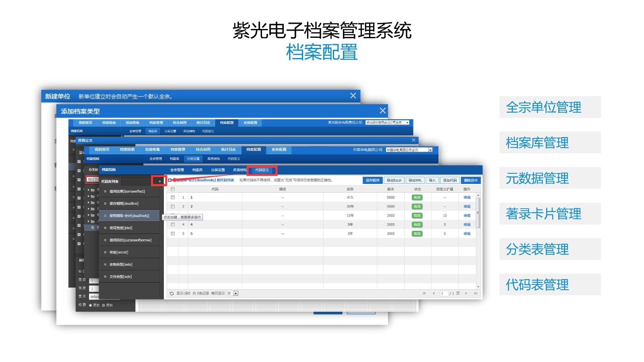The image size is (644, 362).
Task: Click the scroll-down arrow of the code table
Action: tap(478, 287)
